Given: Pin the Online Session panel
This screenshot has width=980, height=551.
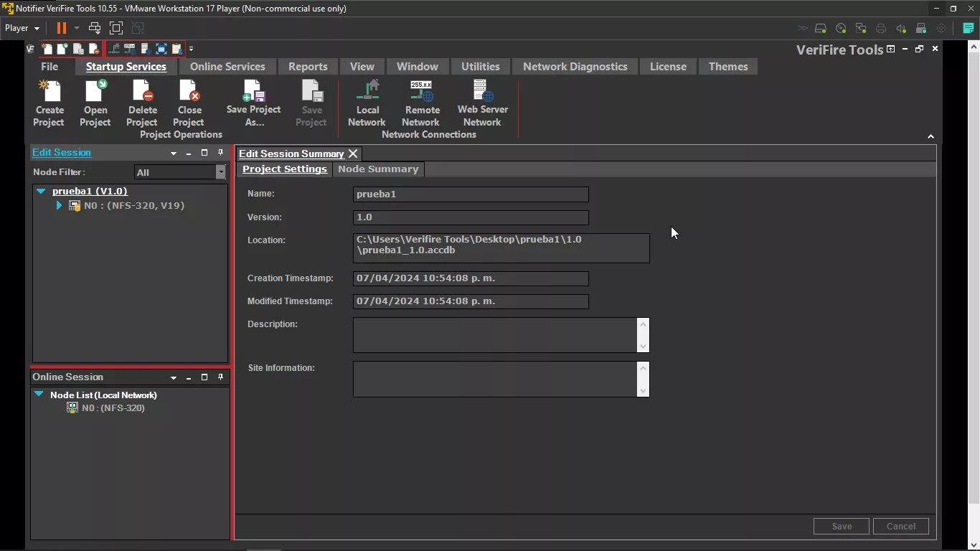Looking at the screenshot, I should click(220, 377).
